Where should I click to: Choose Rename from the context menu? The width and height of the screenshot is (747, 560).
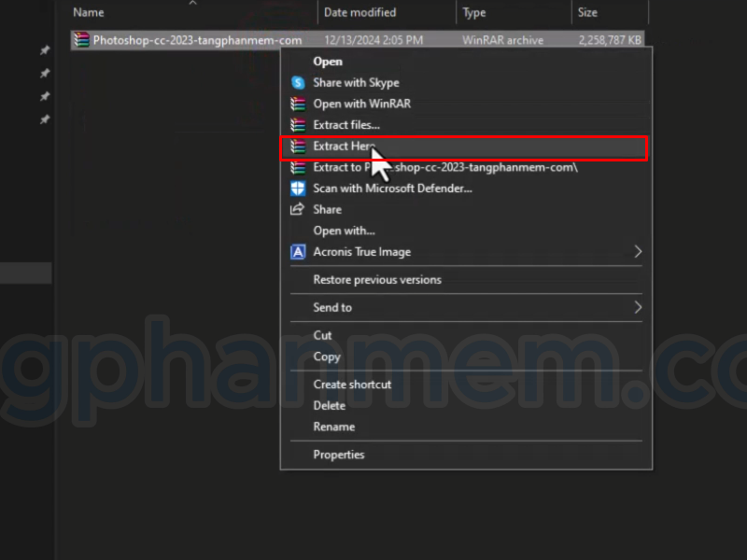tap(334, 427)
